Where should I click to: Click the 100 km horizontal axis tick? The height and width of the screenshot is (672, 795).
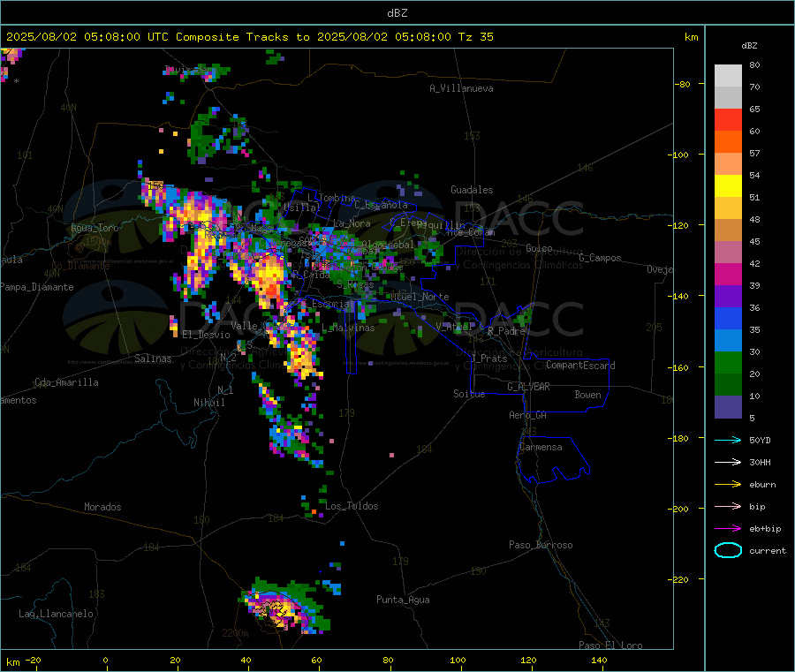pyautogui.click(x=458, y=661)
